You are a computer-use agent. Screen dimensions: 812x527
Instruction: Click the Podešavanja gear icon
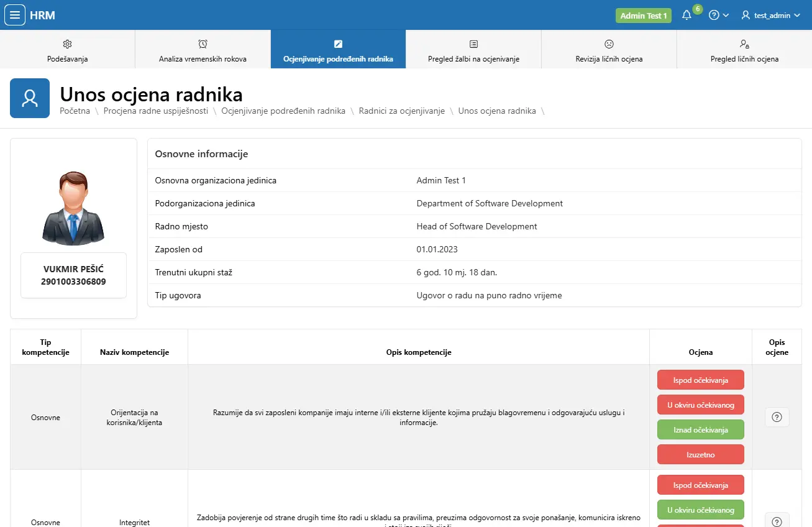coord(67,44)
